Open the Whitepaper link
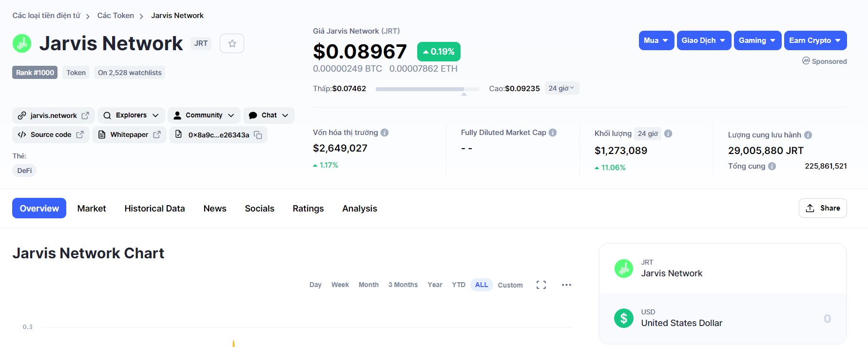 (129, 135)
